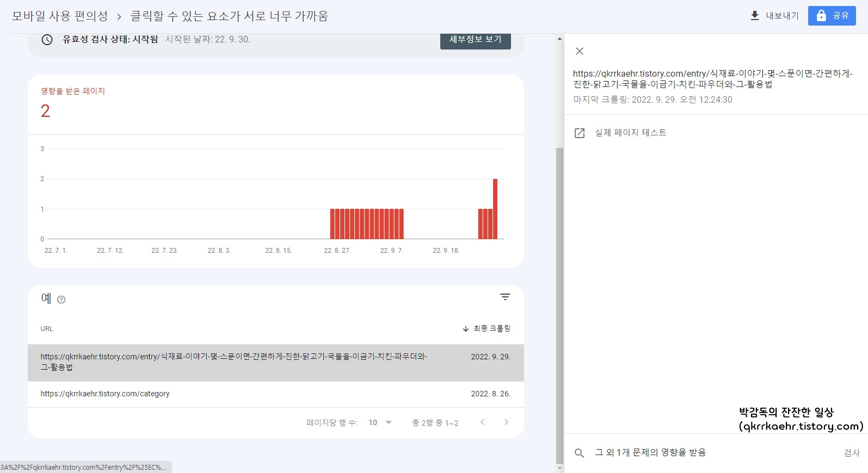Click the blue 공유 share button

point(832,16)
